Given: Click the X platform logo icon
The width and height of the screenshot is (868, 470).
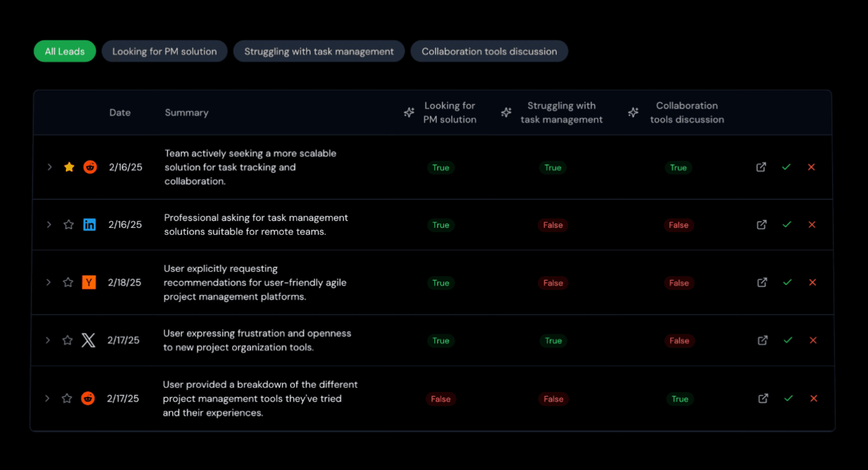Looking at the screenshot, I should 88,340.
